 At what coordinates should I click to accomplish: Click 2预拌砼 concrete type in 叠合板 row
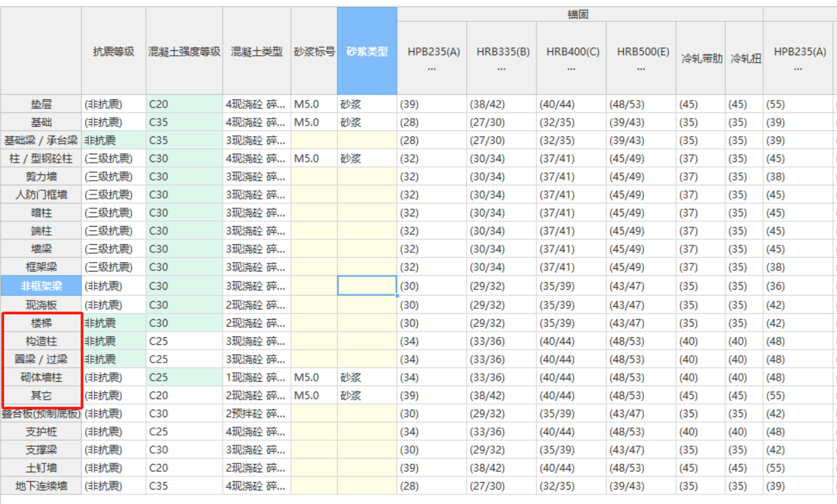[257, 414]
